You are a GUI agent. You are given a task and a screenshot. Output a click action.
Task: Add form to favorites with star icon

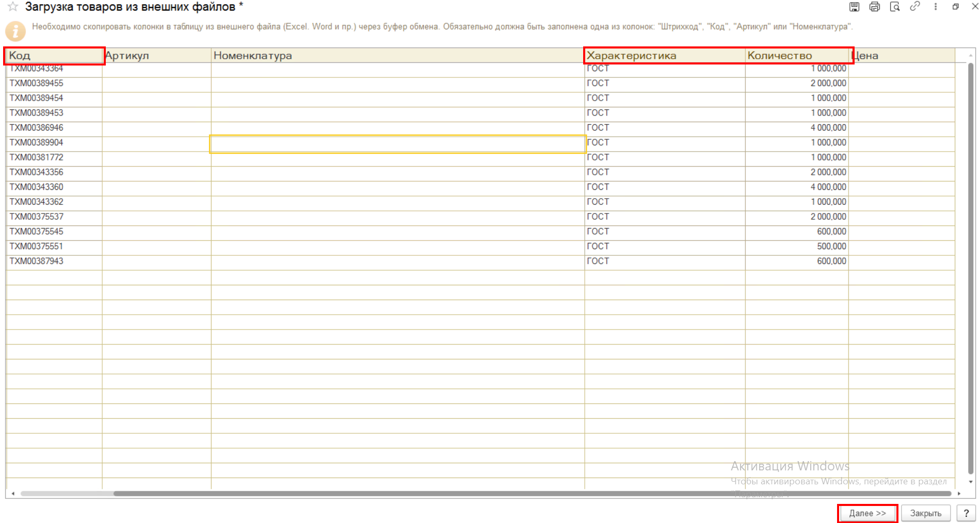click(x=13, y=7)
